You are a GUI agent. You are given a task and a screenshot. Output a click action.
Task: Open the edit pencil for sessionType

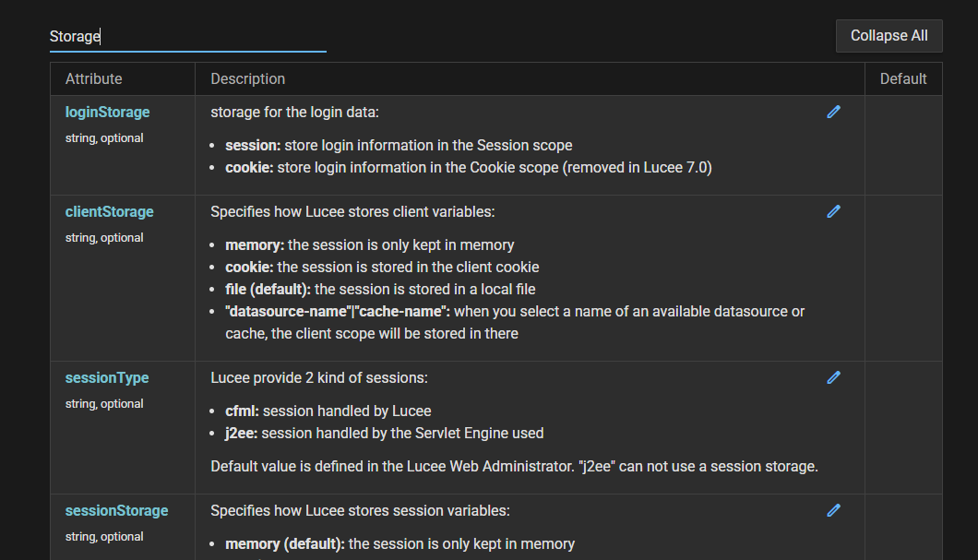834,377
